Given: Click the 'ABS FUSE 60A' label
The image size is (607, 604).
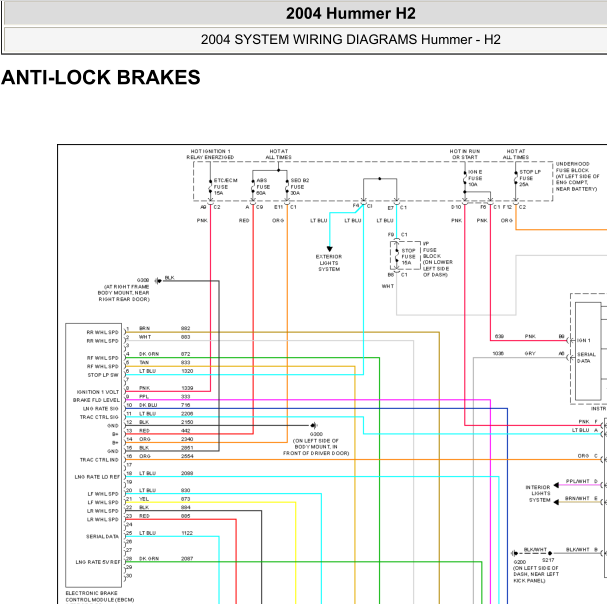Looking at the screenshot, I should 263,187.
